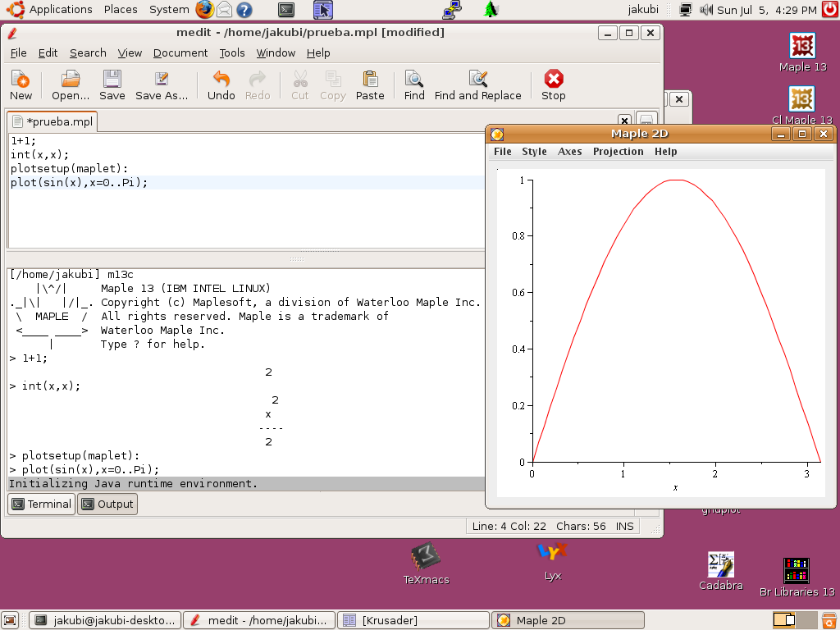
Task: Open the trash icon in the bottom panel
Action: (829, 620)
